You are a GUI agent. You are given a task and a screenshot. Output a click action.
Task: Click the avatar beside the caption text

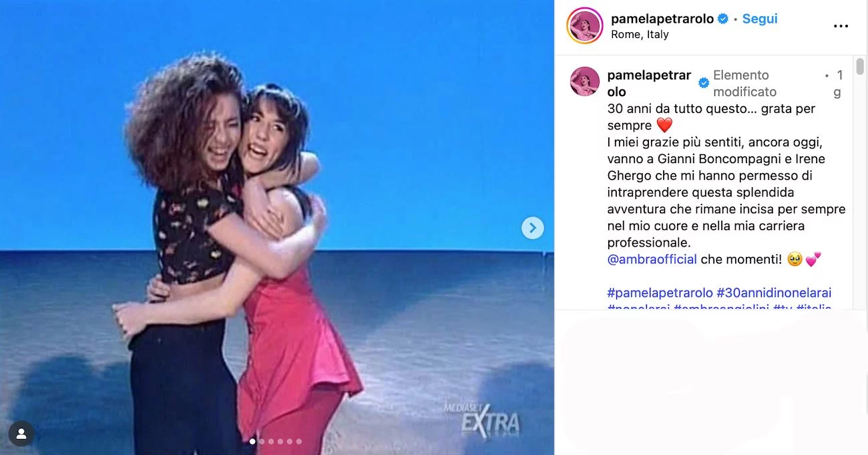(x=584, y=82)
